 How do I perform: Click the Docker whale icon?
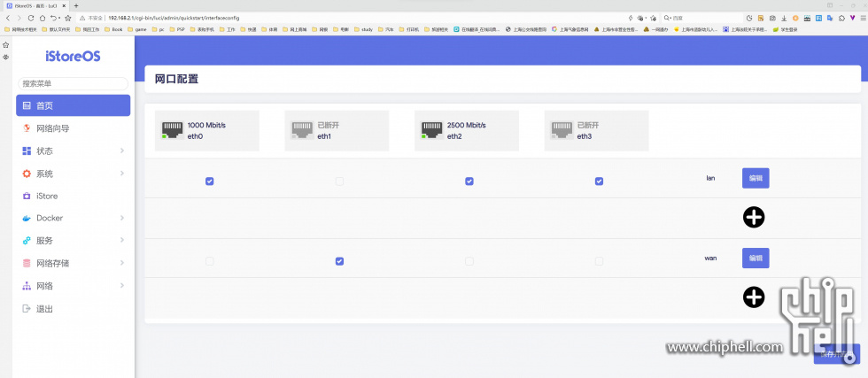coord(27,219)
